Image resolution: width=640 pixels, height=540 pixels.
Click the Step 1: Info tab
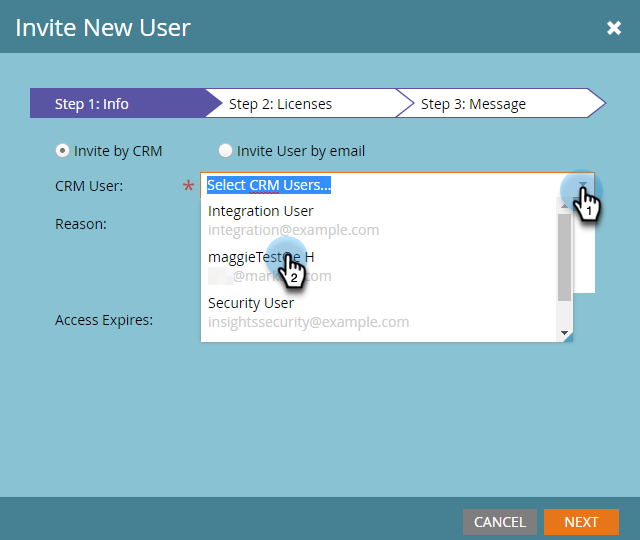(118, 104)
